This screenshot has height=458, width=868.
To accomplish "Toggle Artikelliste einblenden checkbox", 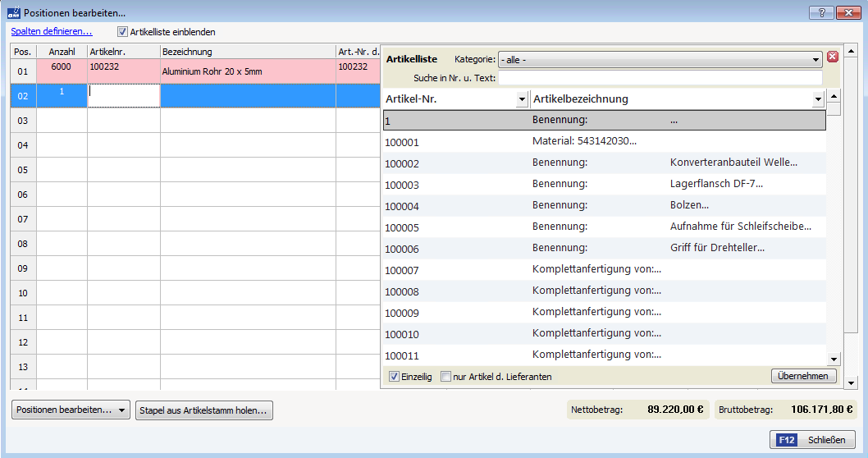I will (x=122, y=32).
